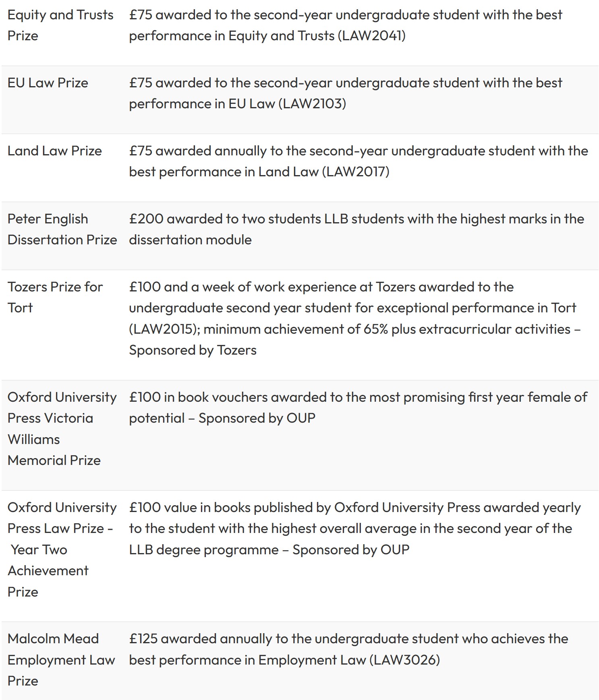The image size is (599, 700).
Task: Click the £200 dissertation module description
Action: (x=356, y=229)
